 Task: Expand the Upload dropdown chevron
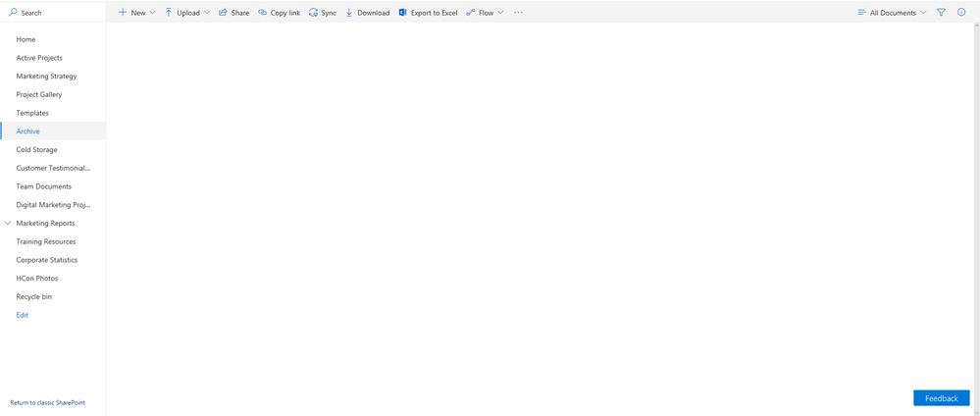[x=207, y=13]
